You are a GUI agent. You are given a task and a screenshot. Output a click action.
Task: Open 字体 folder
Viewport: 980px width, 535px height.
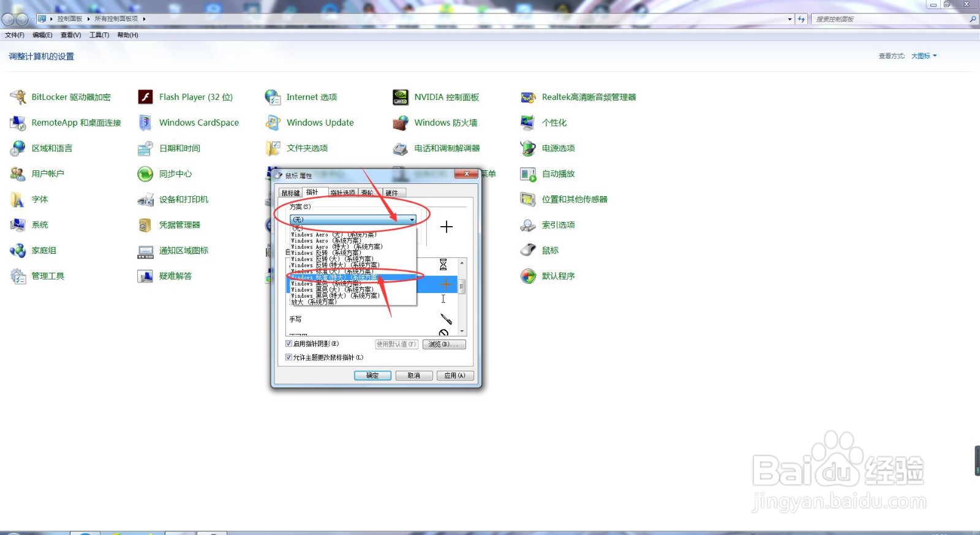[x=29, y=199]
